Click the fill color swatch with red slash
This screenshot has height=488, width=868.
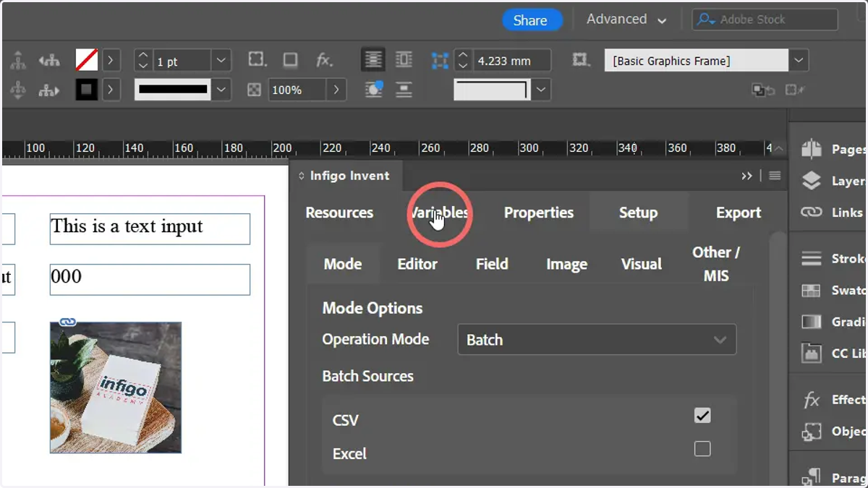click(87, 60)
